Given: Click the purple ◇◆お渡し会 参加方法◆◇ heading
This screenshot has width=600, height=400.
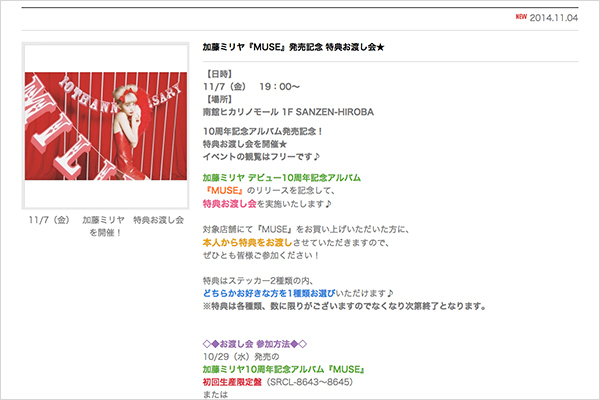Looking at the screenshot, I should click(255, 343).
